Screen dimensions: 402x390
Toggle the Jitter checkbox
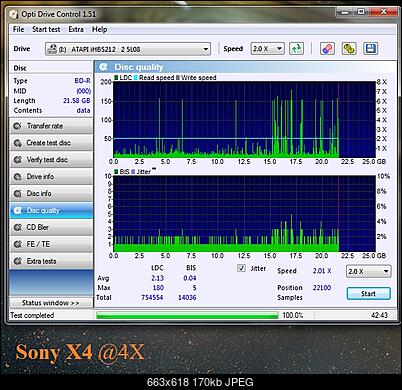tap(242, 268)
